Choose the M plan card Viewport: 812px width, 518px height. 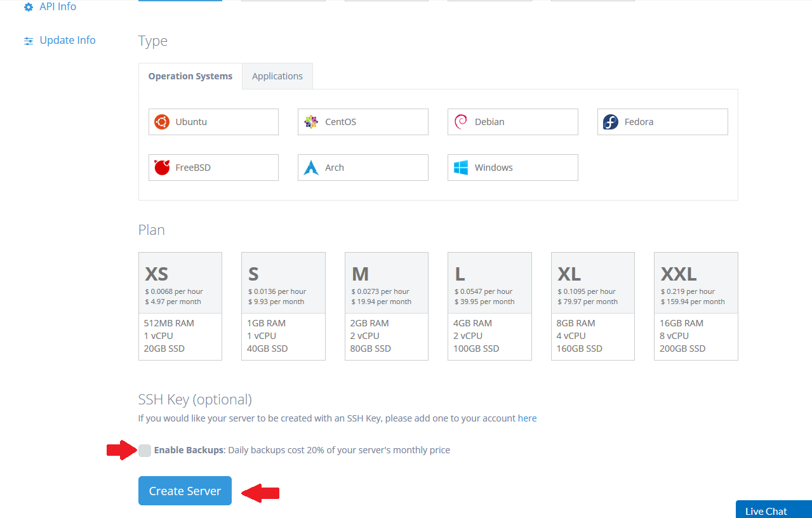click(387, 306)
